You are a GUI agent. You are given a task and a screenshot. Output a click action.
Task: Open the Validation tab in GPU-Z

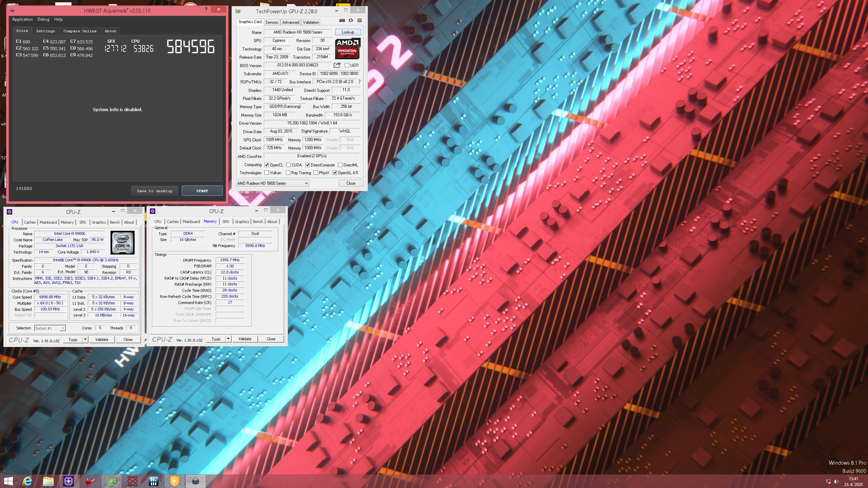(311, 22)
